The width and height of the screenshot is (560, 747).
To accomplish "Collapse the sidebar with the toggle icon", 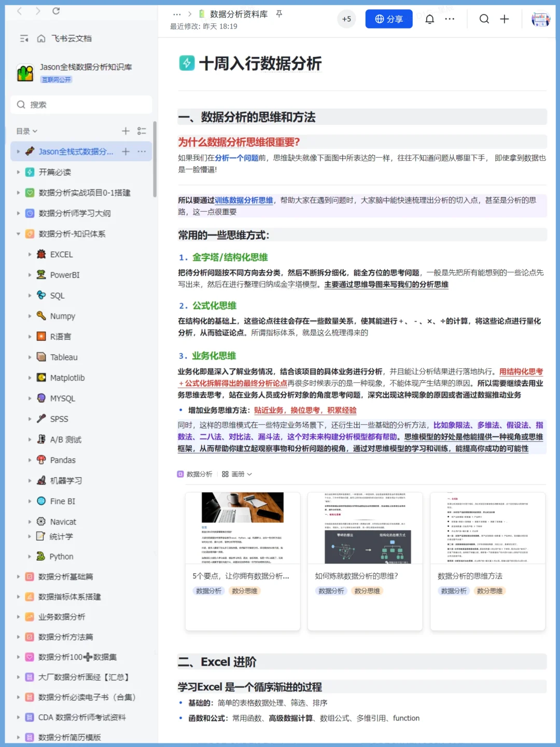I will 24,38.
